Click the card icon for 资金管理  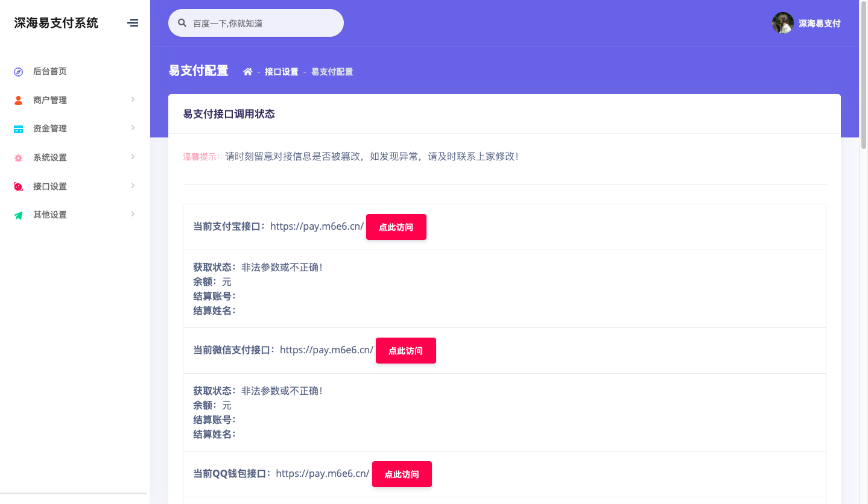[18, 129]
